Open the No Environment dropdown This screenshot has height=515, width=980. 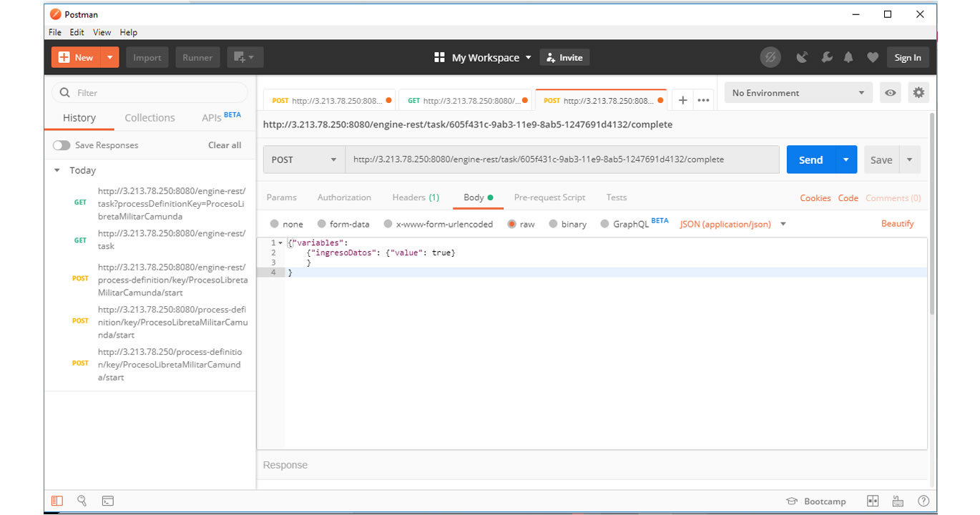[798, 93]
